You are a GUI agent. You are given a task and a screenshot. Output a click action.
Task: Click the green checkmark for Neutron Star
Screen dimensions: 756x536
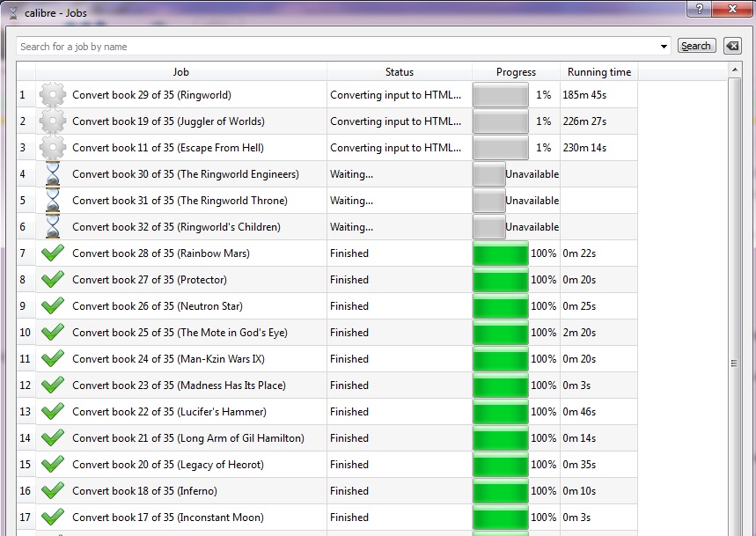pyautogui.click(x=53, y=306)
